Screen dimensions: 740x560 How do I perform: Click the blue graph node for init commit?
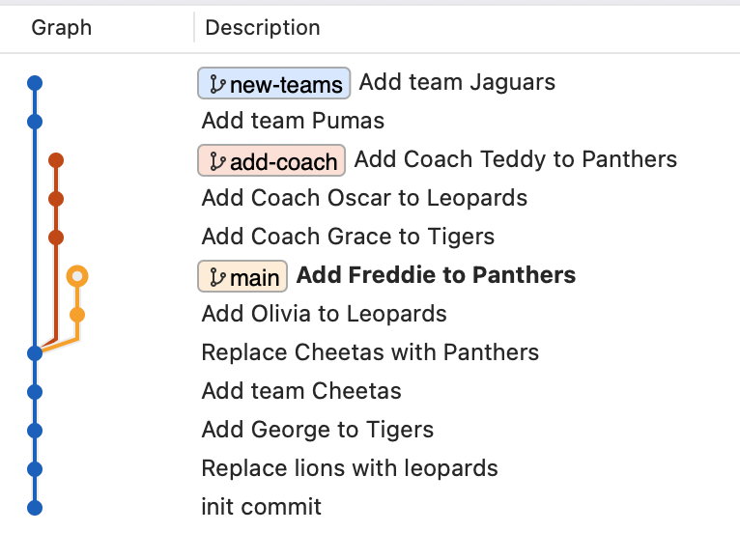(x=35, y=508)
